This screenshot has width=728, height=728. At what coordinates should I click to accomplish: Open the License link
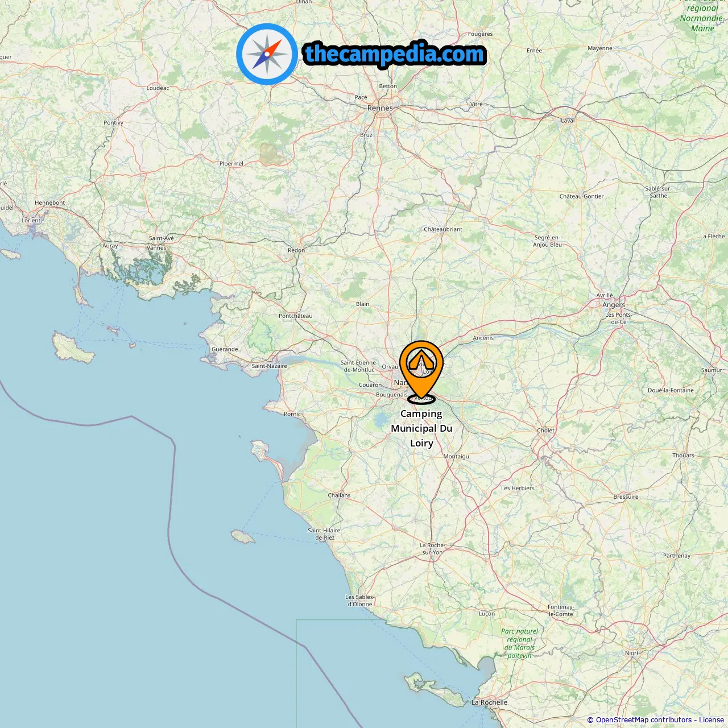click(x=712, y=720)
